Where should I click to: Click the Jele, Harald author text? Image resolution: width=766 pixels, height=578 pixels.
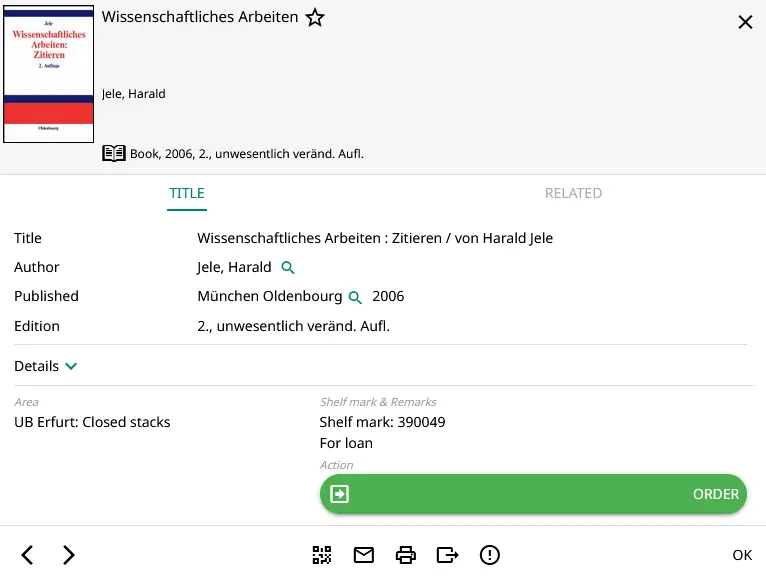234,267
